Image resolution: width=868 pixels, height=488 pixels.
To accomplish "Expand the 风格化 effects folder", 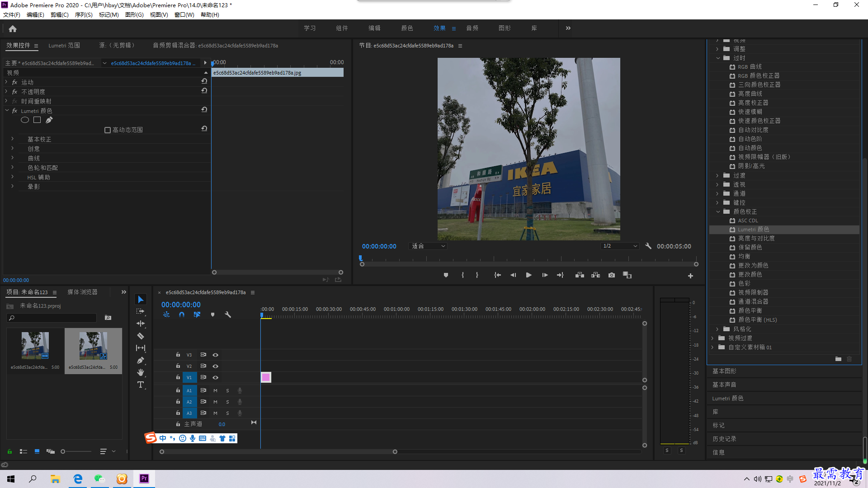I will 717,329.
